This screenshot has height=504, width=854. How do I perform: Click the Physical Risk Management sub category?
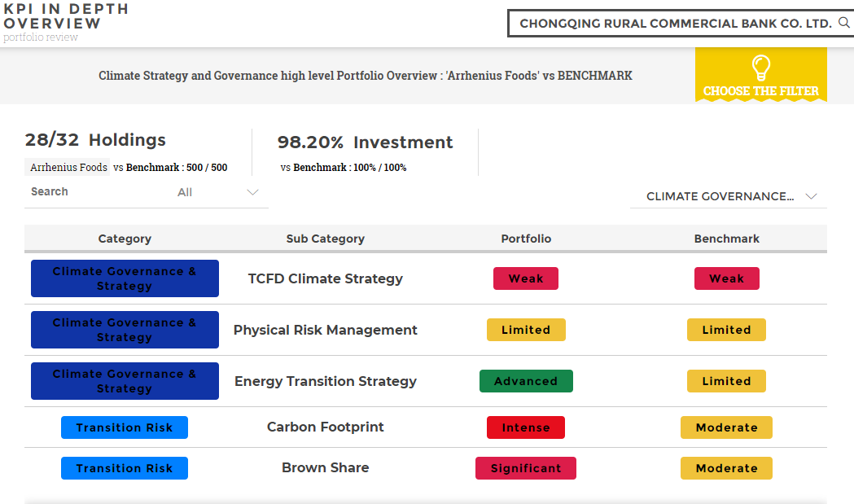[325, 330]
